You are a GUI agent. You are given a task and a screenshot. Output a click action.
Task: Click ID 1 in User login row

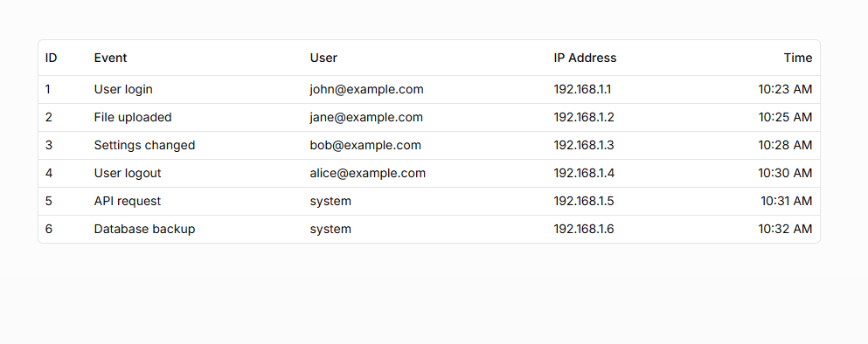[x=47, y=90]
